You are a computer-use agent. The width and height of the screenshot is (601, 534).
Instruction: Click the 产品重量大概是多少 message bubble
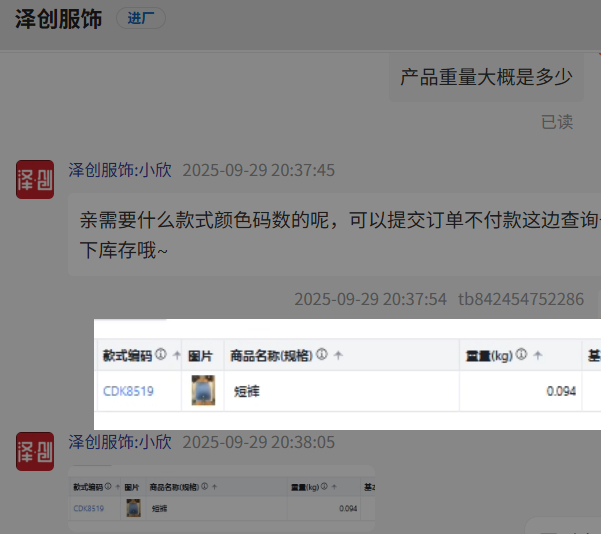pos(486,77)
